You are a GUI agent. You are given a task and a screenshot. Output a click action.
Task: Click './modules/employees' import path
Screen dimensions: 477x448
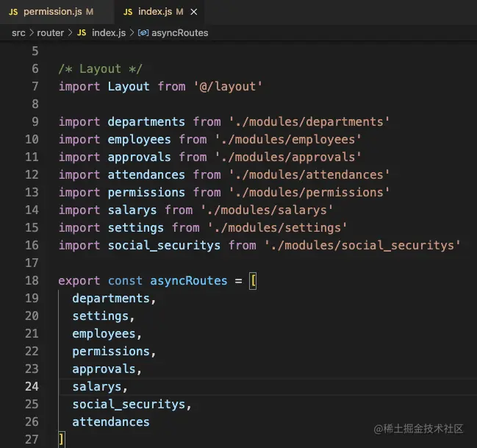click(288, 140)
